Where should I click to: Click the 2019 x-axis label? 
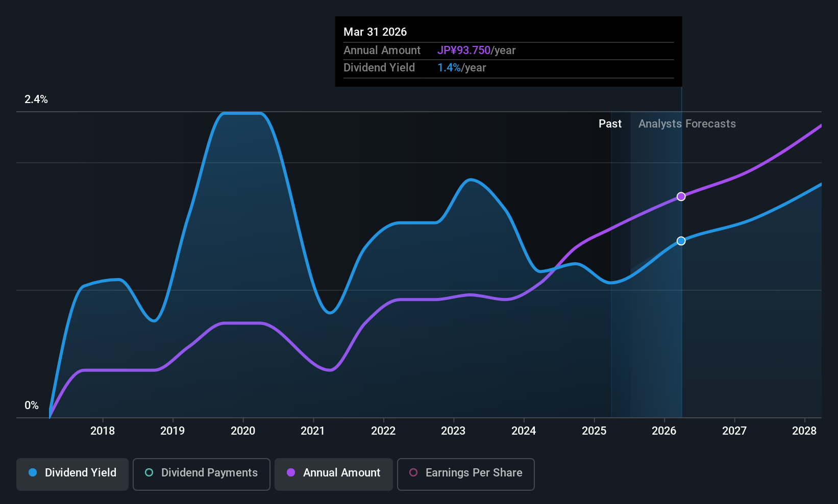[172, 431]
